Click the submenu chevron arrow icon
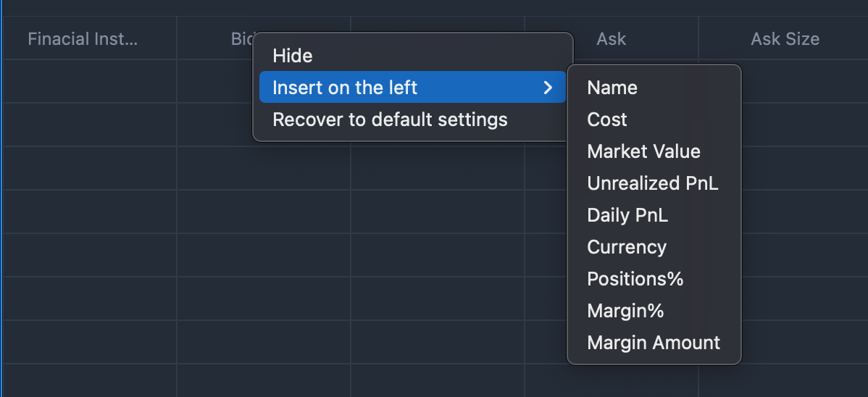Viewport: 868px width, 397px height. [x=548, y=88]
